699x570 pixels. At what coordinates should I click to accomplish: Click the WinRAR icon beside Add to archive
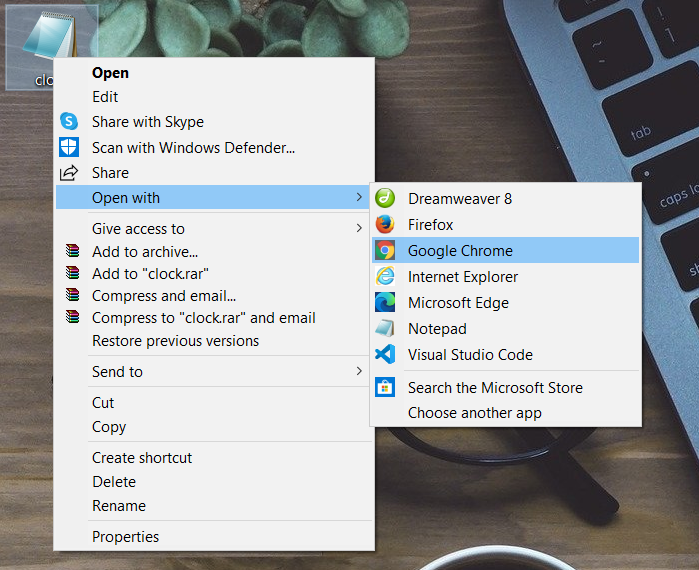[x=72, y=251]
